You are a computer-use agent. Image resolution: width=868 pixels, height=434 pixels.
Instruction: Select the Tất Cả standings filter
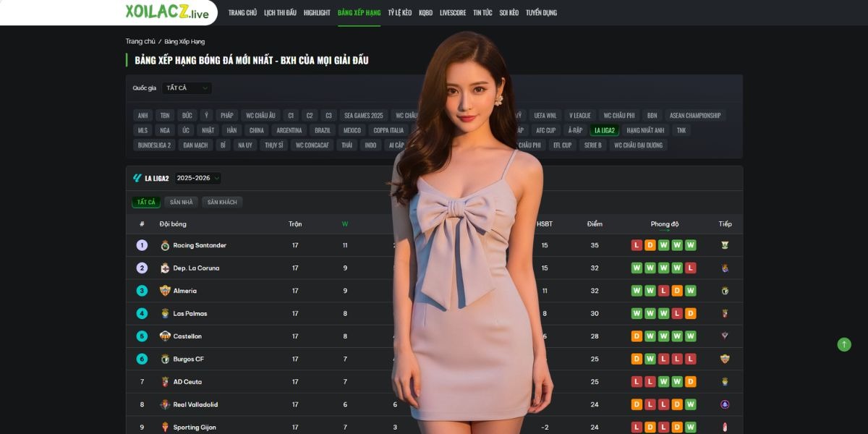coord(146,203)
